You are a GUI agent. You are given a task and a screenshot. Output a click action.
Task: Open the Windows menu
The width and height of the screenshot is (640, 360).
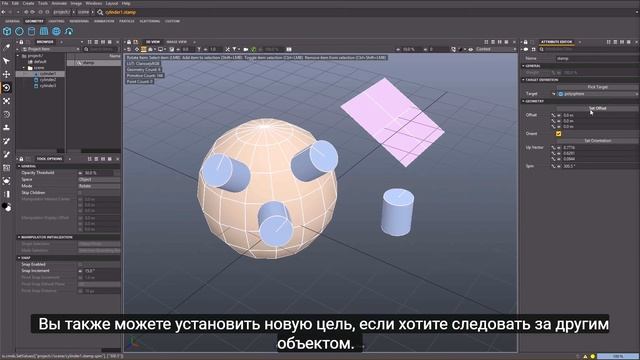[93, 3]
